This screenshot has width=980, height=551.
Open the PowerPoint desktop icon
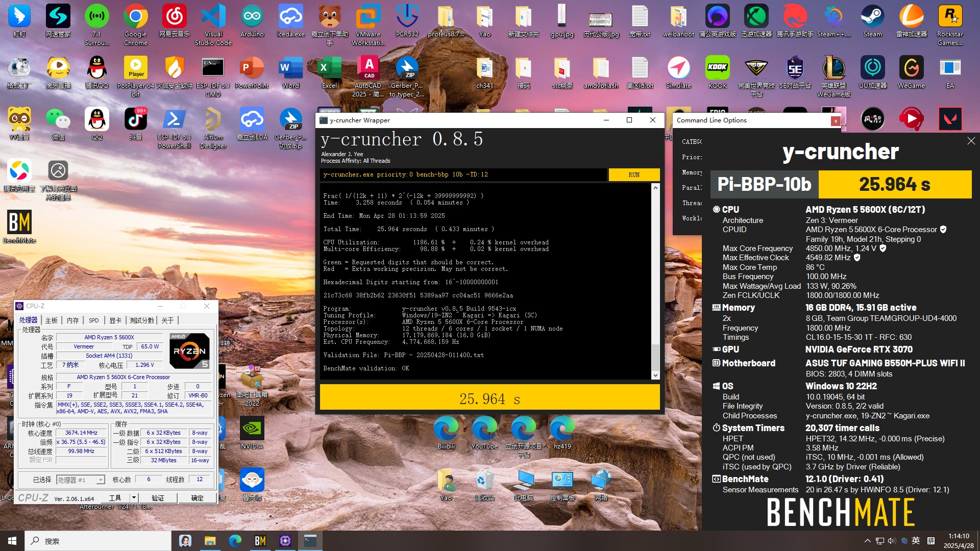pyautogui.click(x=252, y=72)
